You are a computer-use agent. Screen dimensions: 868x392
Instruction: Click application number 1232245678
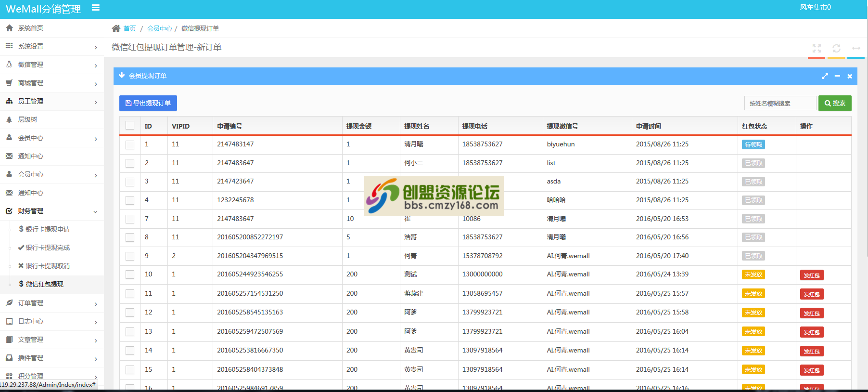point(235,200)
